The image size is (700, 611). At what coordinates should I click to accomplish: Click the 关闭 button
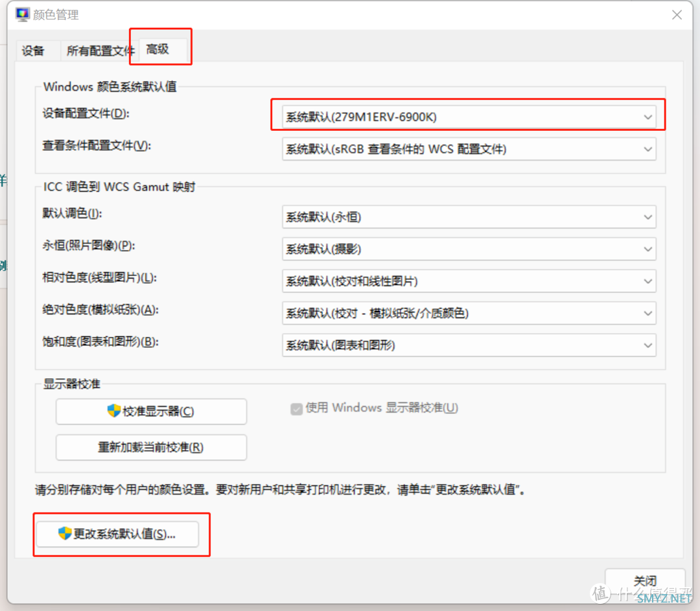click(x=645, y=581)
